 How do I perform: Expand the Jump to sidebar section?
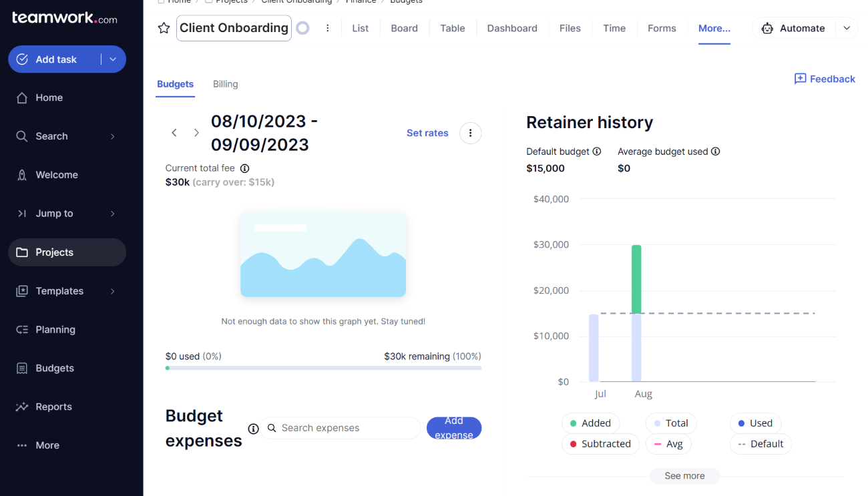point(54,213)
